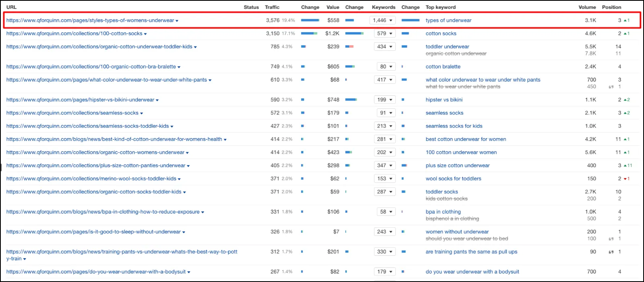The image size is (644, 282).
Task: Open the bpa-in-clothing-how-to-reduce-exposure blog URL
Action: tap(103, 211)
